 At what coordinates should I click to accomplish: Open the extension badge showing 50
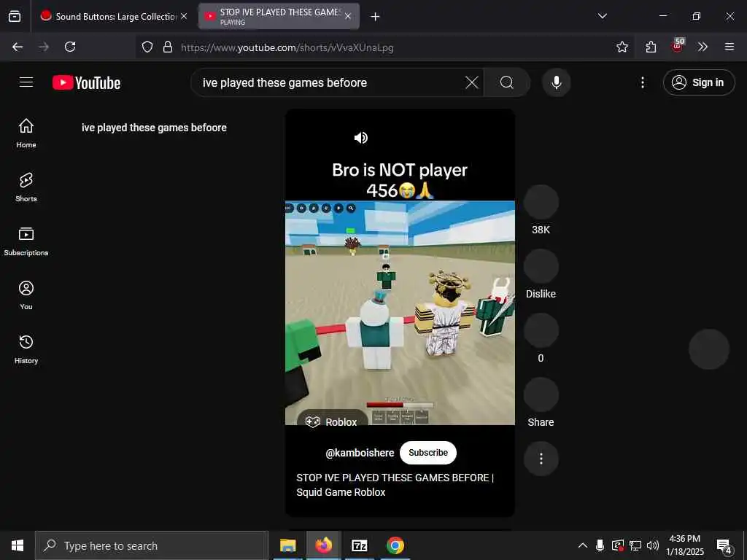678,46
